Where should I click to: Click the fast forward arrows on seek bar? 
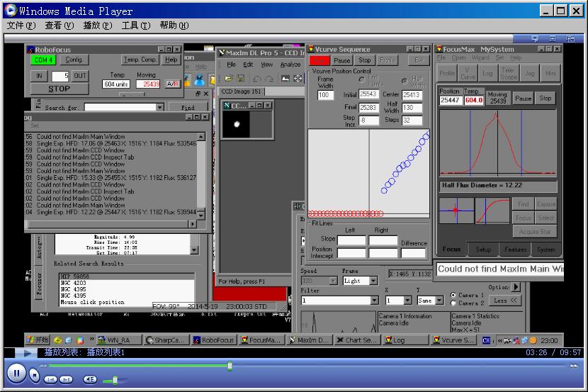[x=574, y=366]
